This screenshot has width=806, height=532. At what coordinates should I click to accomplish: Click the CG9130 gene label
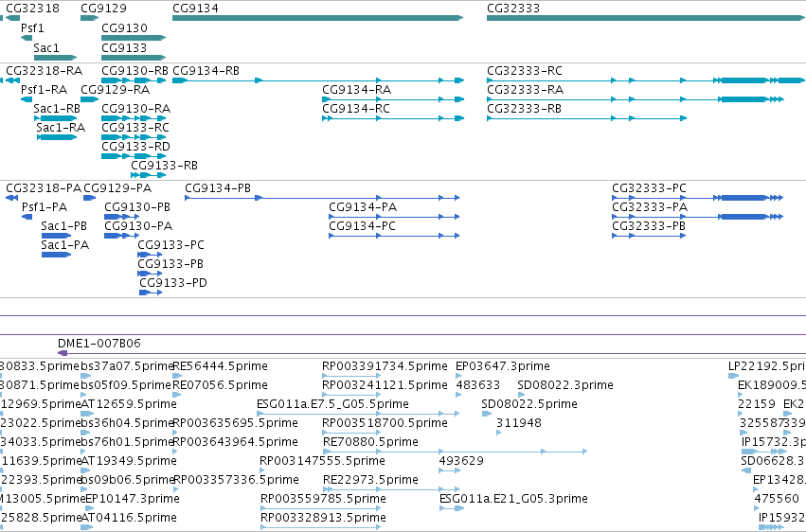[124, 27]
